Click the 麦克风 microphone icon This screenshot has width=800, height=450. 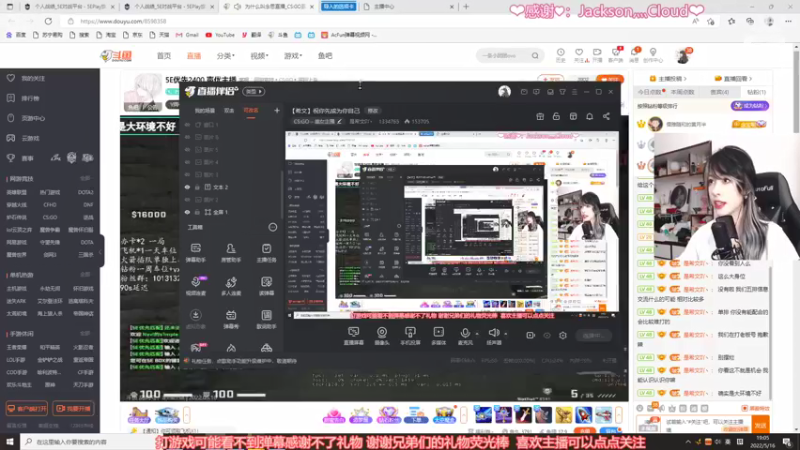pyautogui.click(x=465, y=333)
